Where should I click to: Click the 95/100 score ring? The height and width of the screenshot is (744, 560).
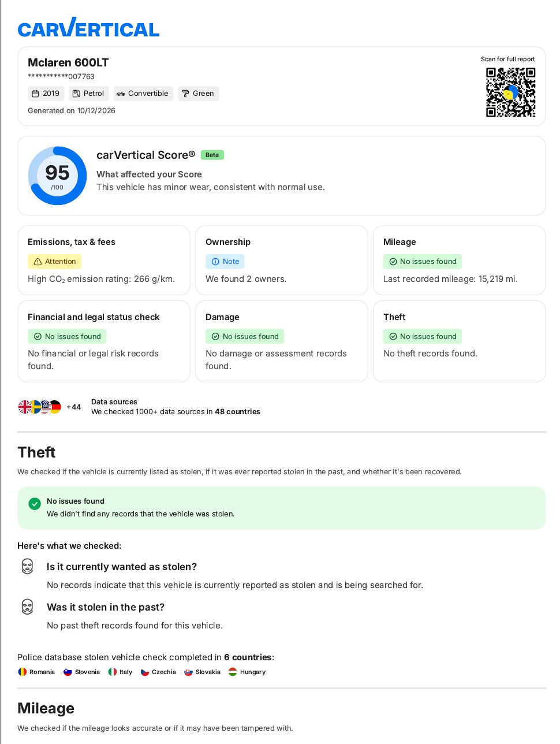(x=57, y=176)
